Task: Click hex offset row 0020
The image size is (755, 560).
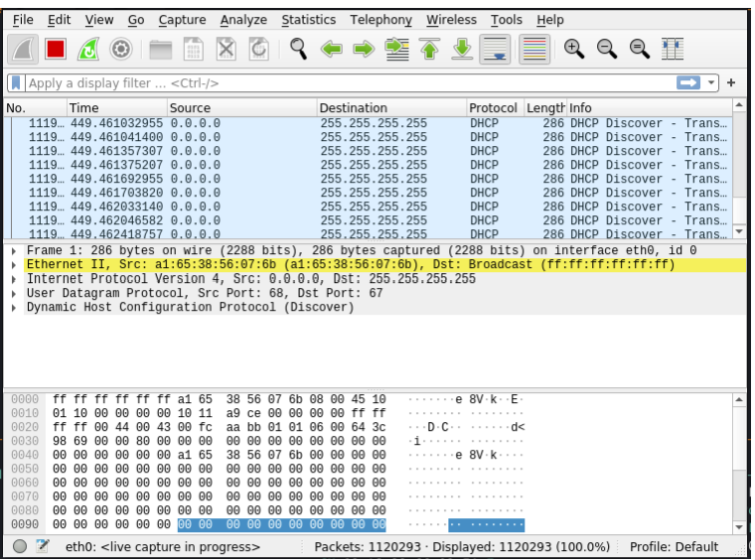Action: coord(25,427)
